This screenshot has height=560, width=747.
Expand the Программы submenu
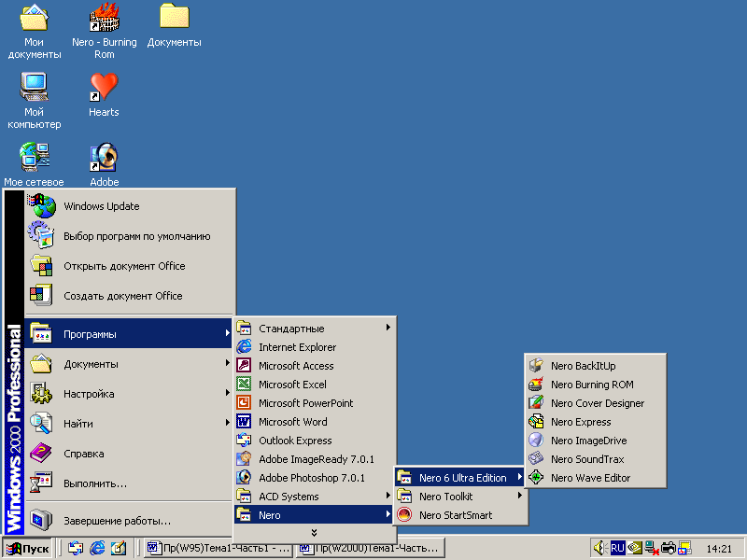129,334
